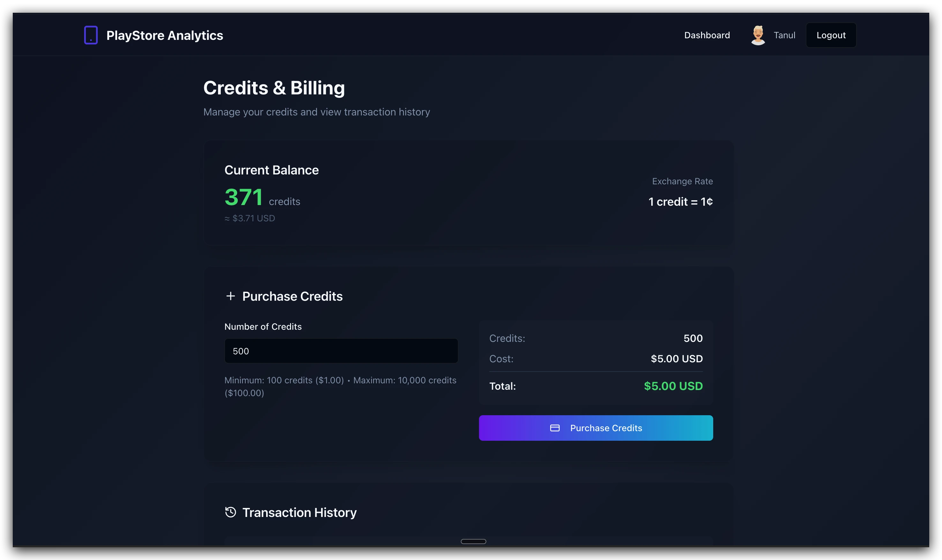Screen dimensions: 942x560
Task: Click the plus icon beside Purchase Credits
Action: point(231,296)
